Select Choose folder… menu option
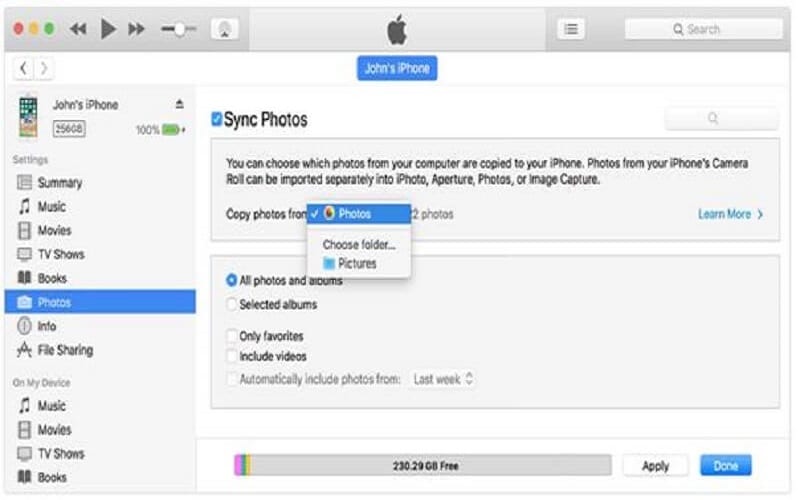800x500 pixels. (x=358, y=244)
